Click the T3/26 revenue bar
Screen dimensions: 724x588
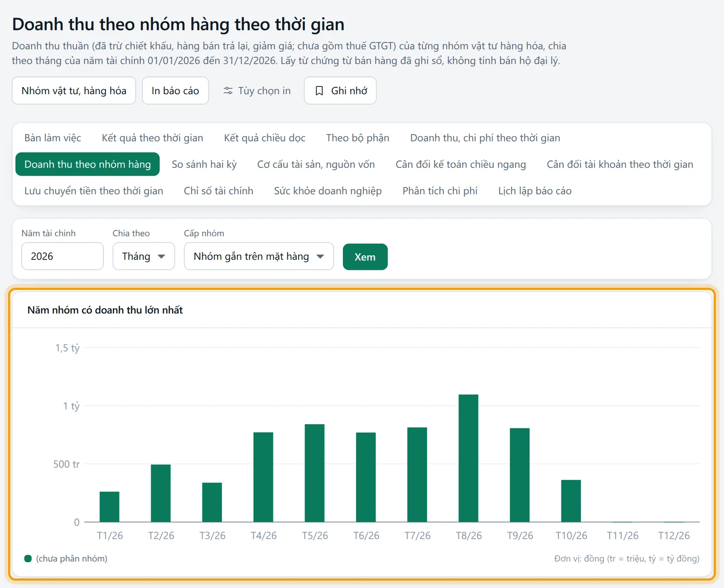pyautogui.click(x=212, y=502)
